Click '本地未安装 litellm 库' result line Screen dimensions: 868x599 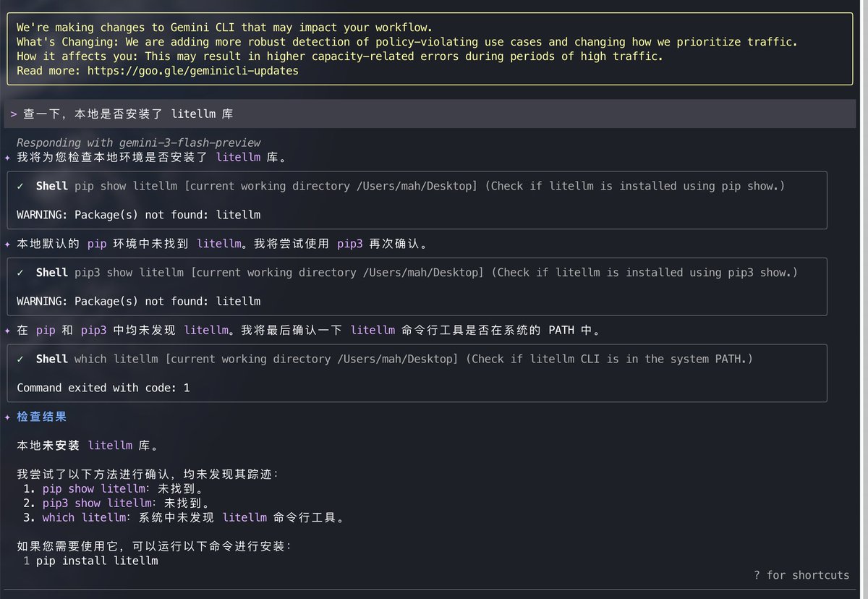point(88,446)
